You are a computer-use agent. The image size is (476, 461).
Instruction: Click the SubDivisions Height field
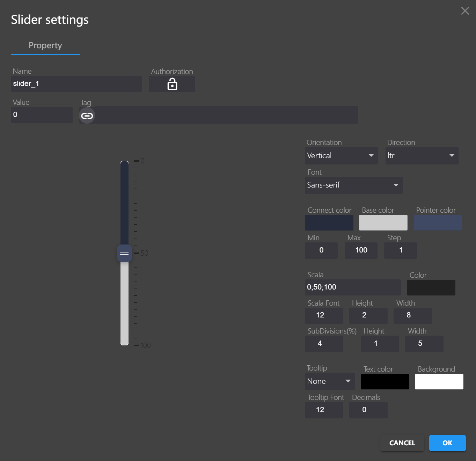[380, 344]
